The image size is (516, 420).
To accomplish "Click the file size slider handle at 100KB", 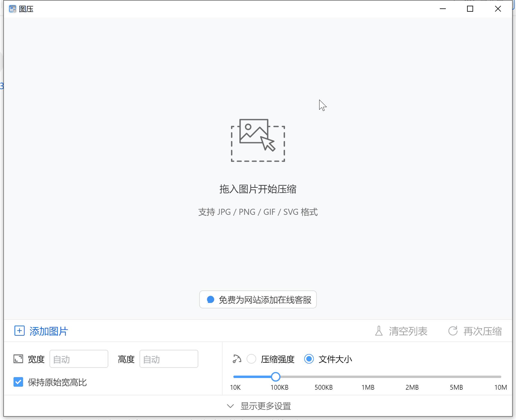I will pyautogui.click(x=276, y=376).
